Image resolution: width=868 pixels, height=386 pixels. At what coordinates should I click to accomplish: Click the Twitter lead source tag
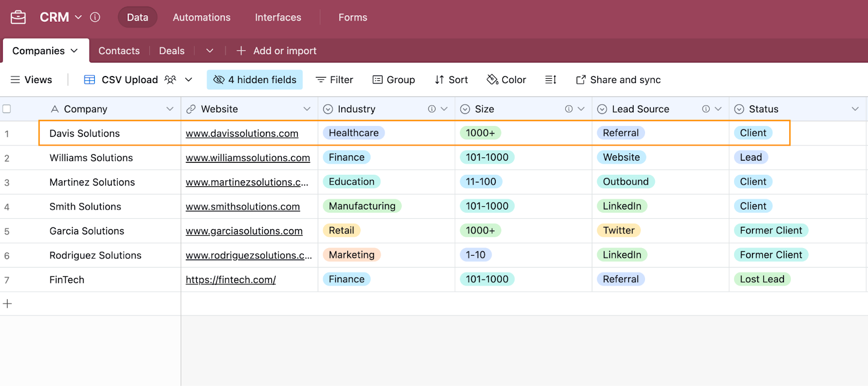point(619,231)
